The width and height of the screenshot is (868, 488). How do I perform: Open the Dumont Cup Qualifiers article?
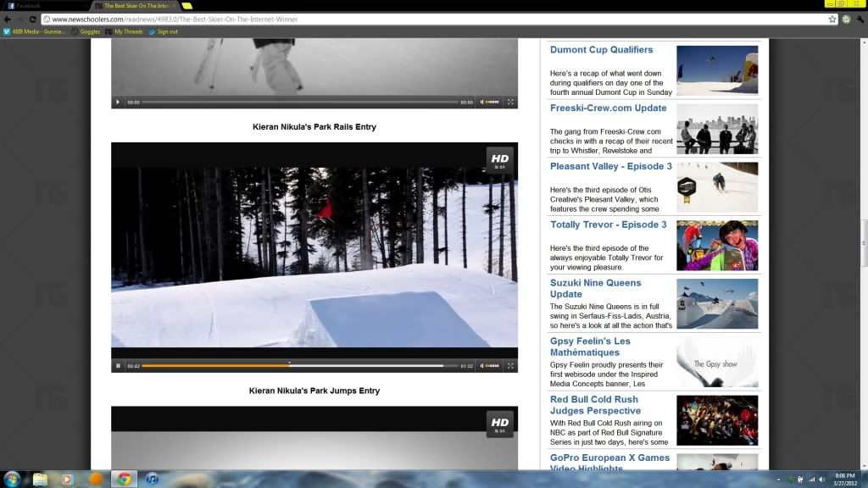click(601, 50)
